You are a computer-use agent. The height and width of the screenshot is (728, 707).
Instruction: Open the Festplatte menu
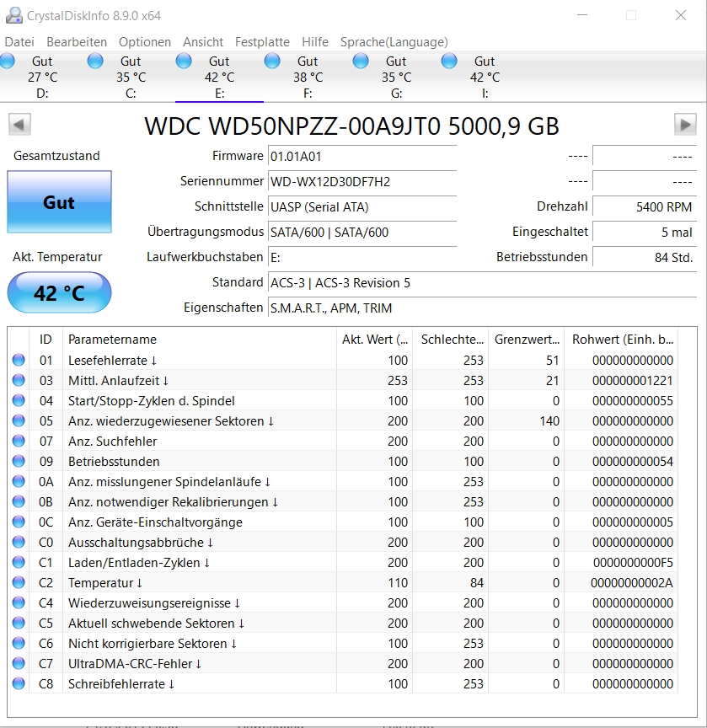coord(262,42)
